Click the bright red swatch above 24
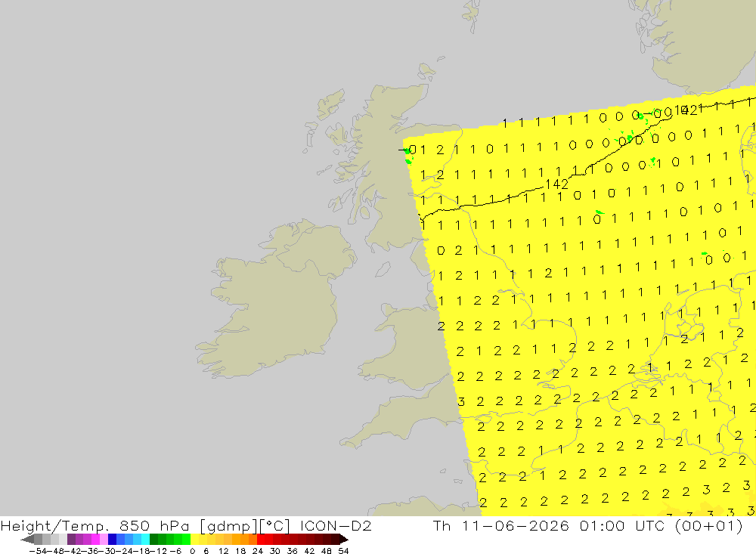756x554 pixels. tap(261, 539)
